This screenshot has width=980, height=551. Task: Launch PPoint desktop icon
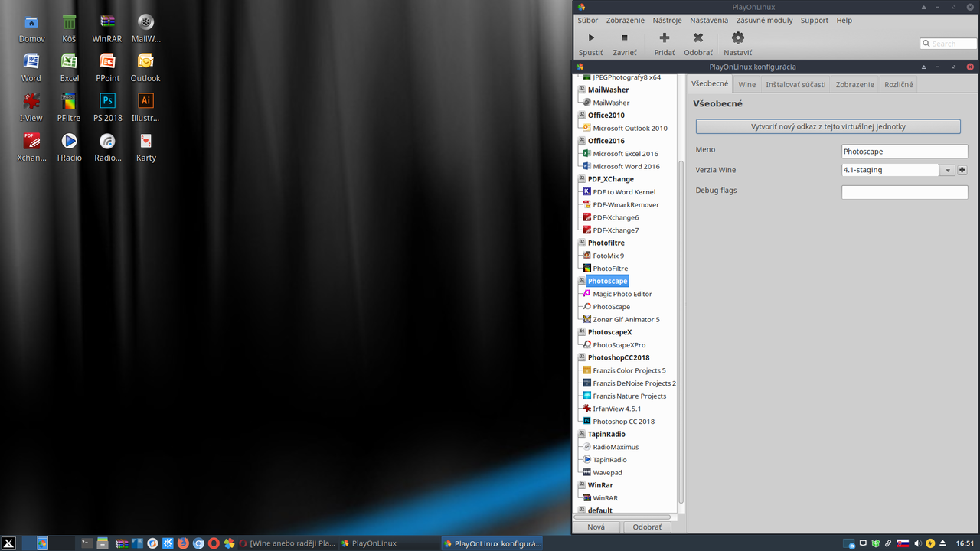pyautogui.click(x=107, y=61)
